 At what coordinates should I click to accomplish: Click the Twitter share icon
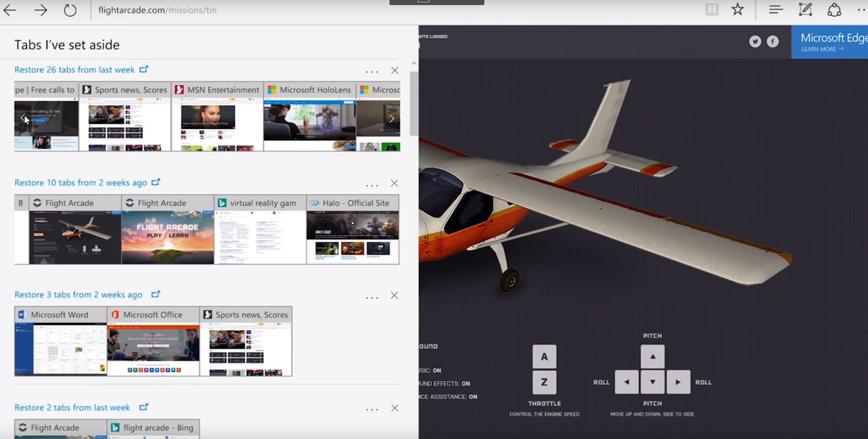(x=755, y=41)
